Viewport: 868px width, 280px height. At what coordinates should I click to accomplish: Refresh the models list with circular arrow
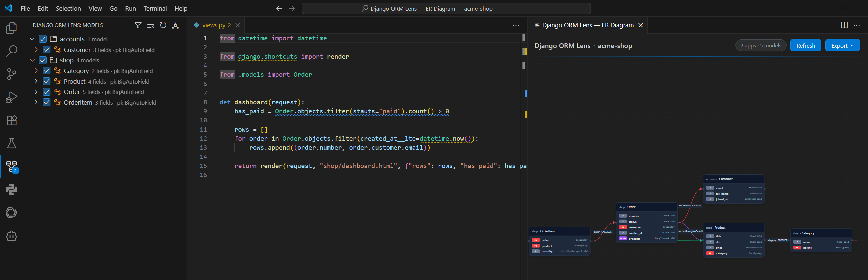163,25
